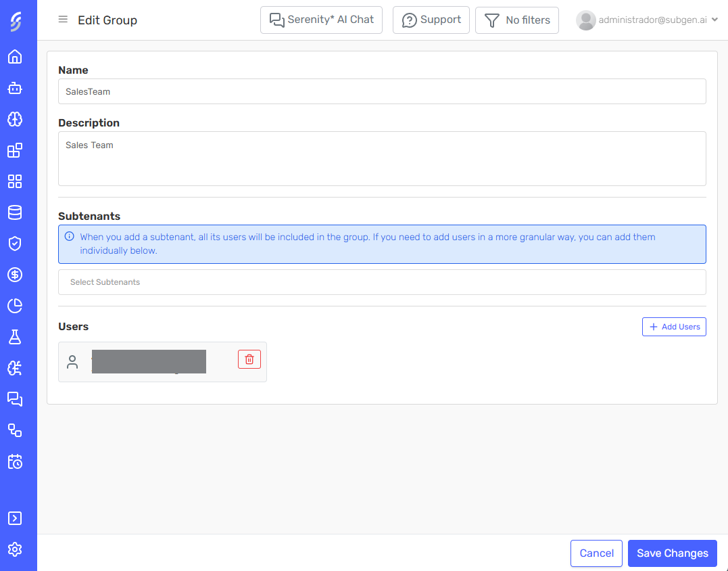
Task: Open the administrador@subgen.ai account dropdown
Action: click(646, 20)
